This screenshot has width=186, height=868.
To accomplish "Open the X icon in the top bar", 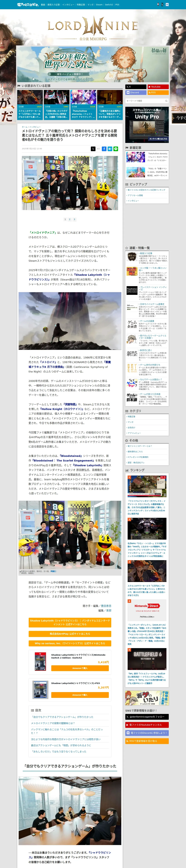I will click(x=162, y=4).
